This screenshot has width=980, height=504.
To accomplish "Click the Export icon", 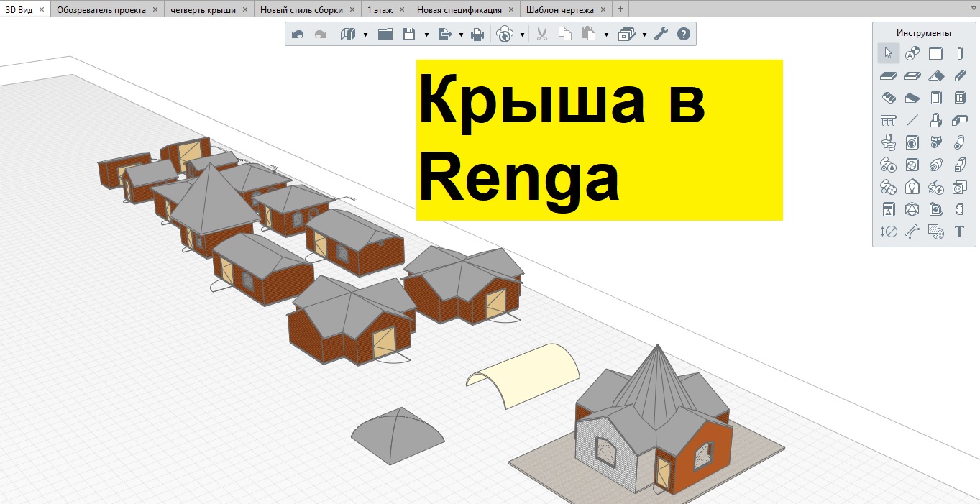I will (444, 34).
